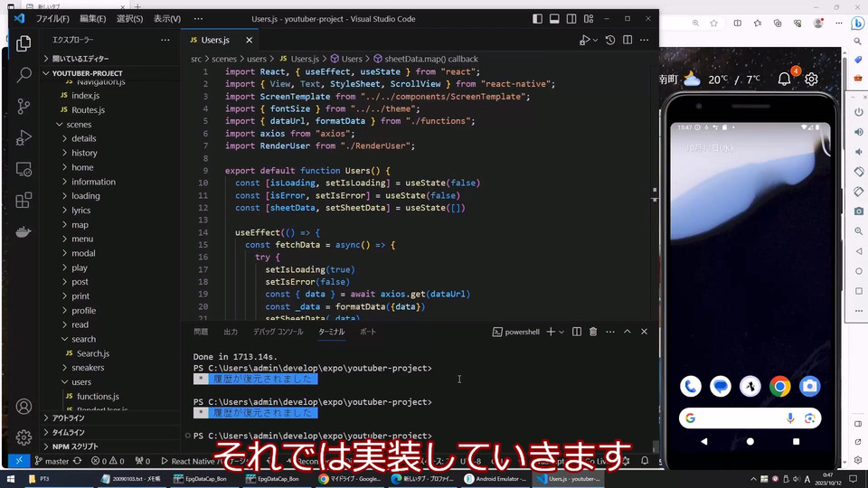
Task: Kill terminal with trash icon
Action: [593, 332]
